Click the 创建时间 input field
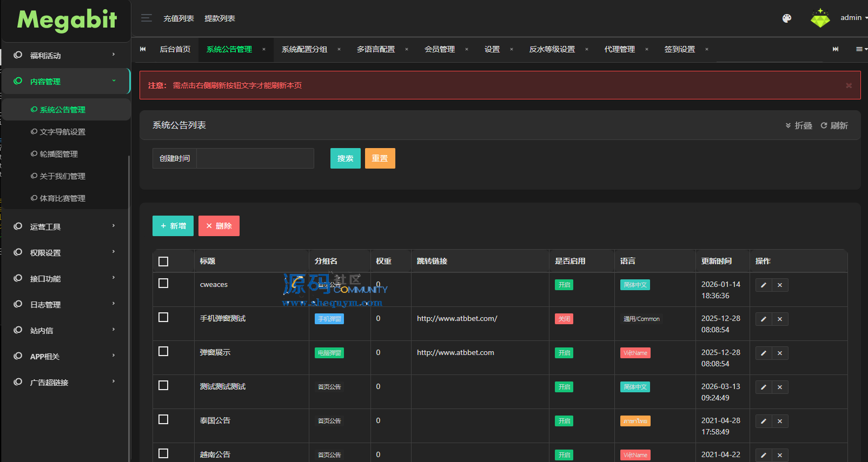This screenshot has height=462, width=868. coord(255,158)
